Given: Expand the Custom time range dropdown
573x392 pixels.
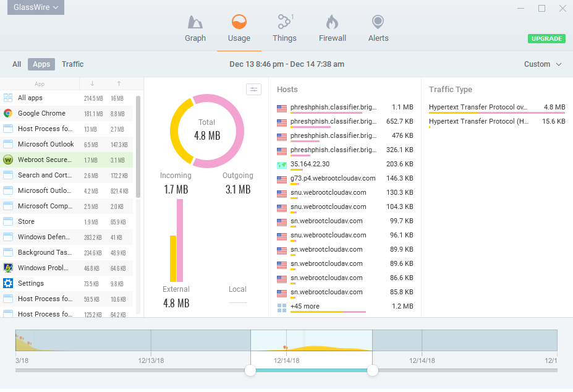Looking at the screenshot, I should 543,64.
